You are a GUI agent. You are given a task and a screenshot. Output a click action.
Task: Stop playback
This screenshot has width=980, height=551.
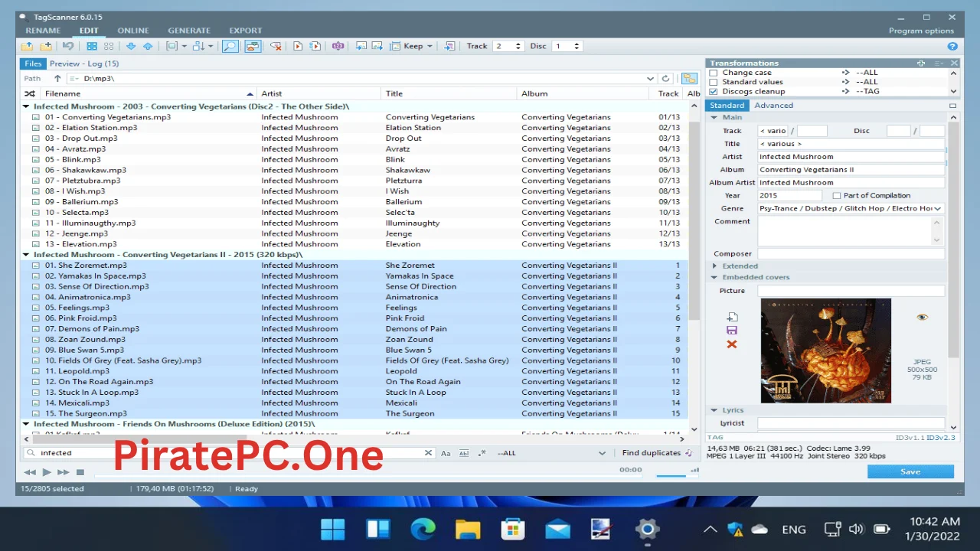coord(80,472)
